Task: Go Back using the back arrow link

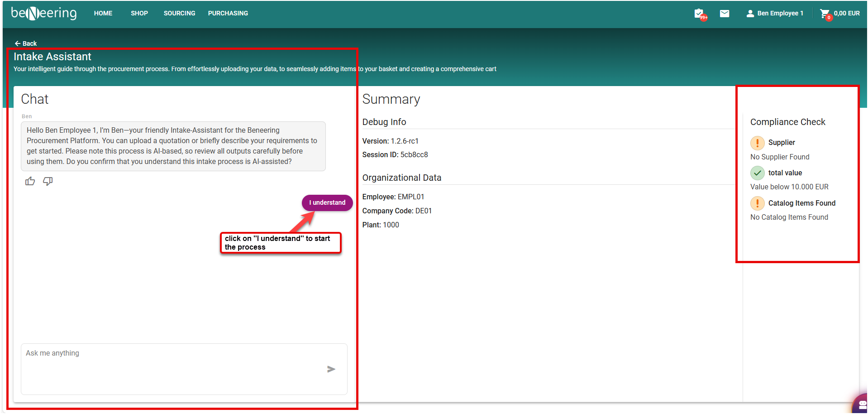Action: (26, 43)
